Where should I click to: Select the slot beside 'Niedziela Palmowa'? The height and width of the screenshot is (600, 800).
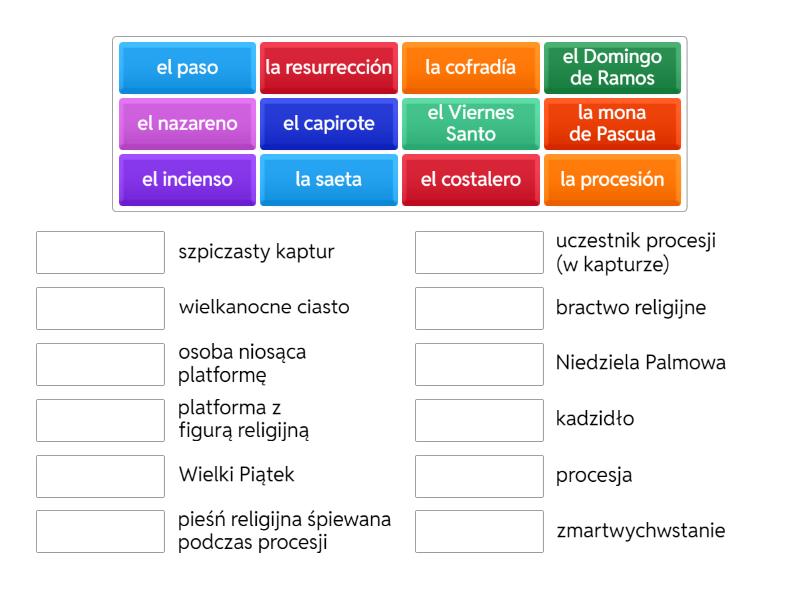click(479, 364)
